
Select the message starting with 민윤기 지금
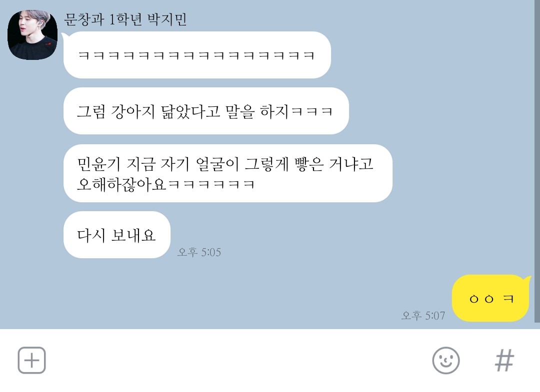(227, 173)
